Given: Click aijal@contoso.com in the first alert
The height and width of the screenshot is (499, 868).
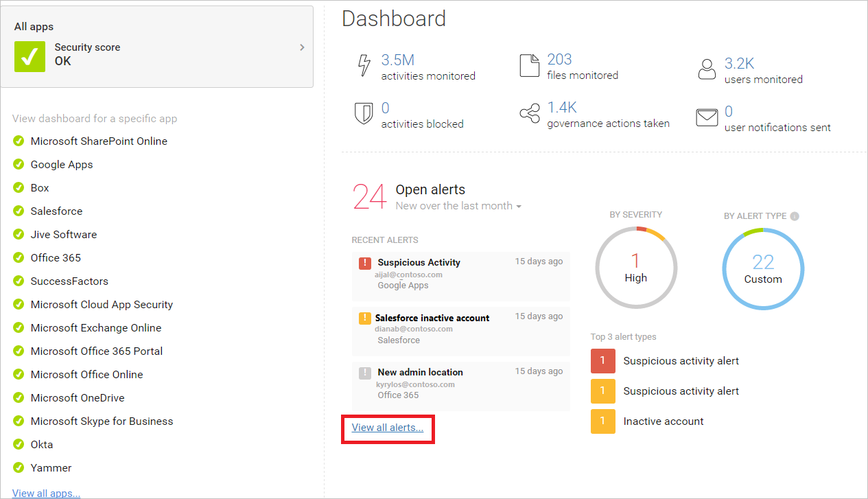Looking at the screenshot, I should coord(409,275).
